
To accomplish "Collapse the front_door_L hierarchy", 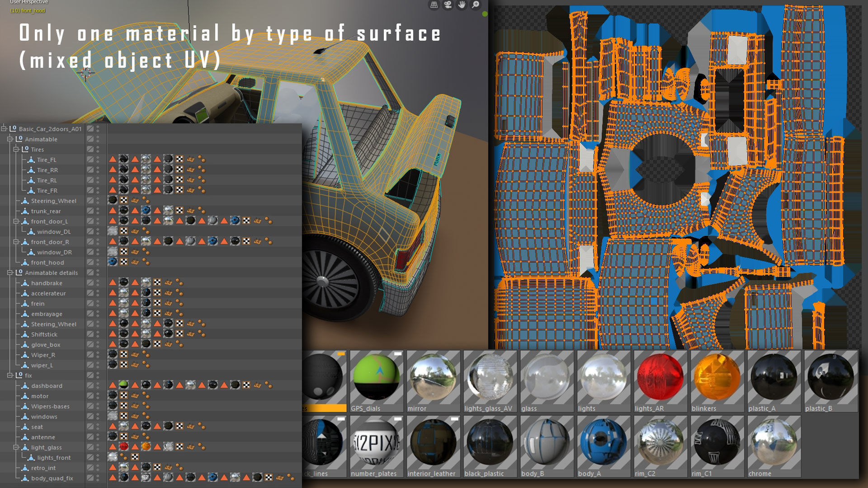I will click(16, 221).
